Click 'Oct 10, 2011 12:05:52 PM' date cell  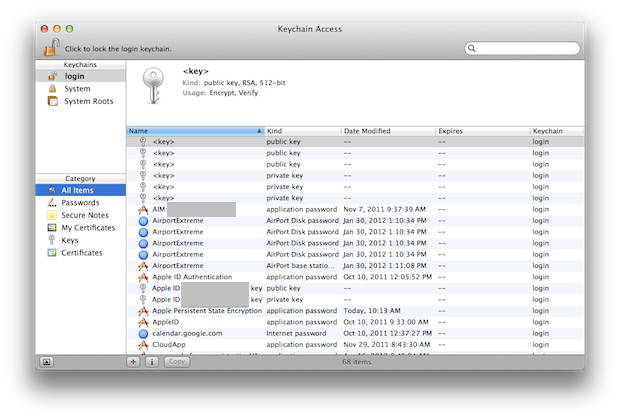(388, 277)
